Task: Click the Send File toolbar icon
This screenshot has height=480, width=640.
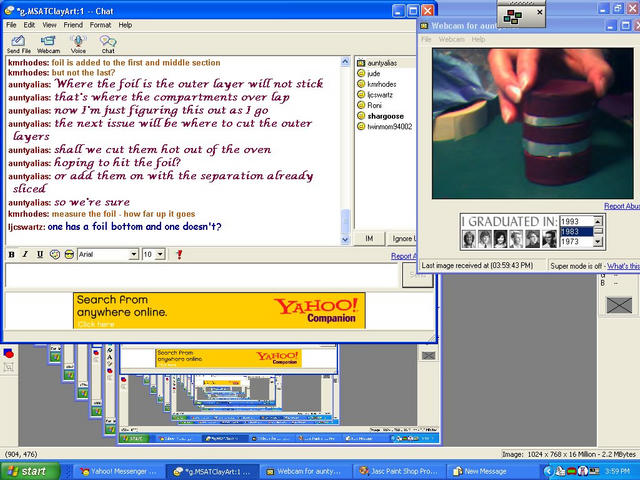Action: (x=18, y=44)
